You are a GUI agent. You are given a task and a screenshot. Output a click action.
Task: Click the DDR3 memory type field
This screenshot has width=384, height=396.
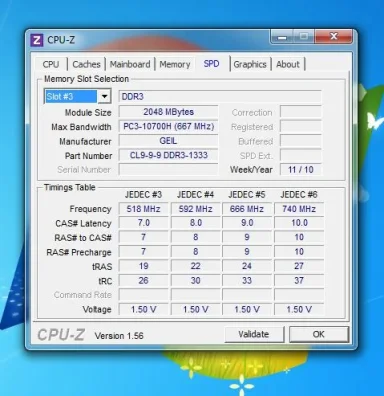(220, 97)
